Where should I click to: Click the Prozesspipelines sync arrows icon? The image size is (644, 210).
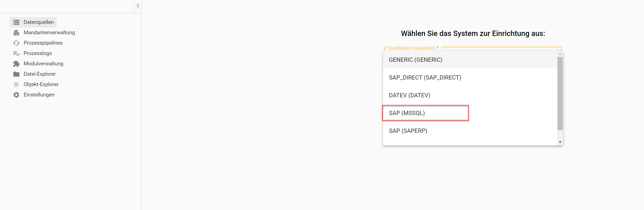pyautogui.click(x=16, y=43)
